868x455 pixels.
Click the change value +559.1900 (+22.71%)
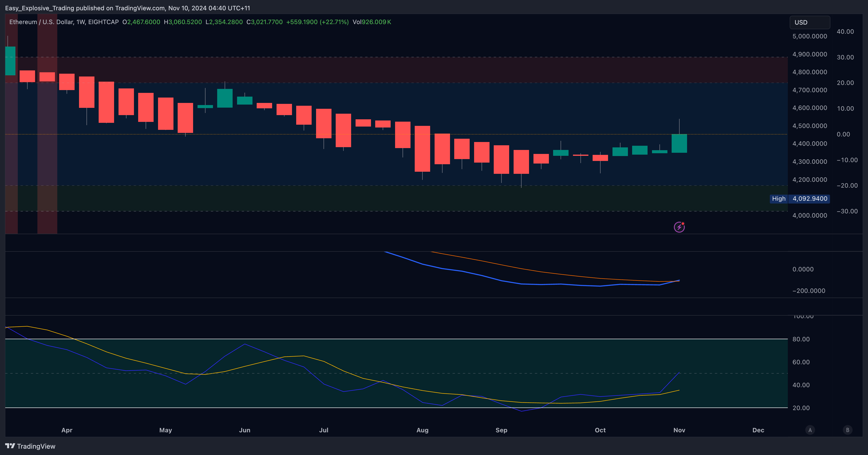coord(317,22)
